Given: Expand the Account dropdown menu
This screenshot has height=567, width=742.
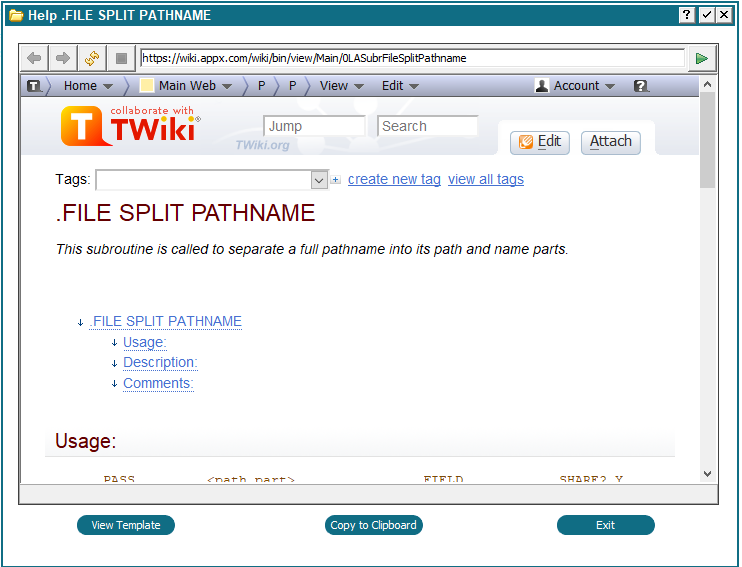Looking at the screenshot, I should pyautogui.click(x=584, y=86).
